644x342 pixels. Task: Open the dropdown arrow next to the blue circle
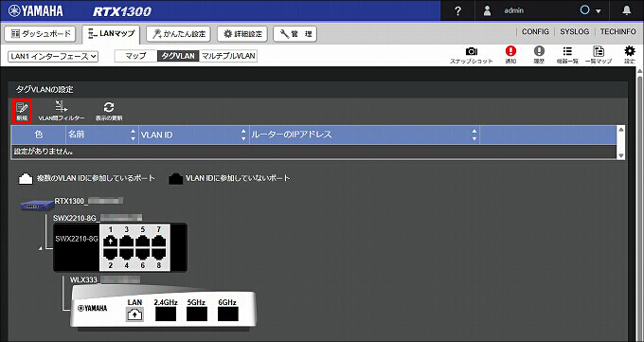coord(599,11)
